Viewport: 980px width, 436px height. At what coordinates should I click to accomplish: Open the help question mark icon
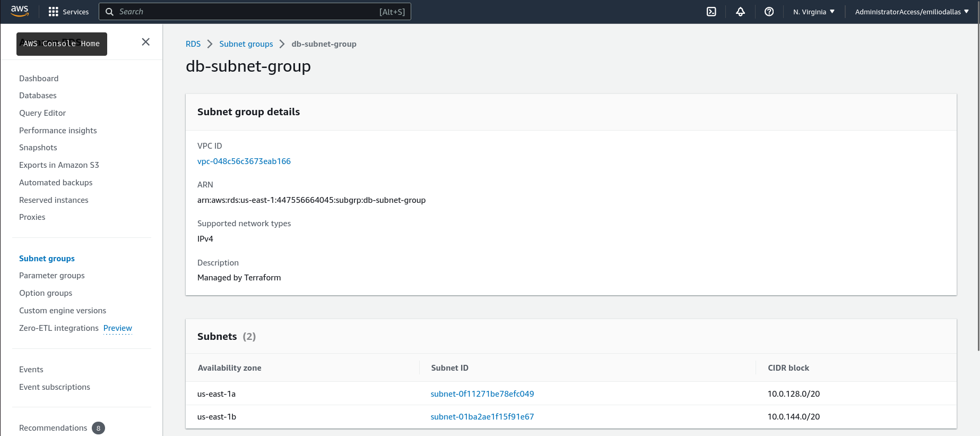click(769, 12)
